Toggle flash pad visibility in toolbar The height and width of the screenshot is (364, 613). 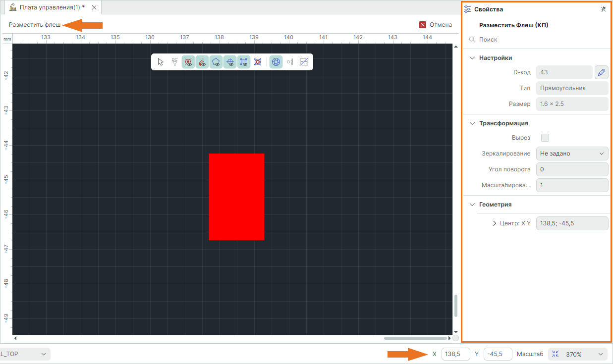[188, 62]
